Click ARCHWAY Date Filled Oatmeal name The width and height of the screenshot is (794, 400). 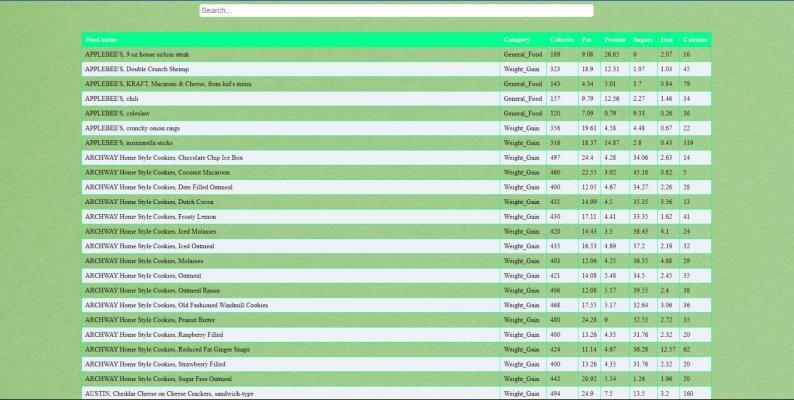click(x=158, y=187)
